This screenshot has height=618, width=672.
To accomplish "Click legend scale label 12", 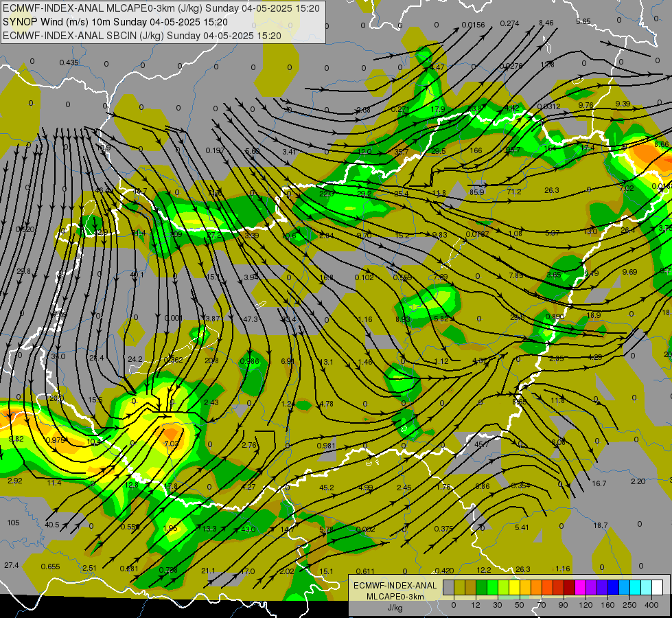I will (475, 605).
